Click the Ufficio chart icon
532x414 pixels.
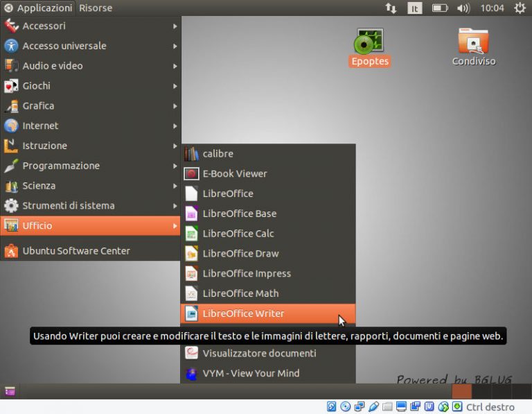pos(11,225)
